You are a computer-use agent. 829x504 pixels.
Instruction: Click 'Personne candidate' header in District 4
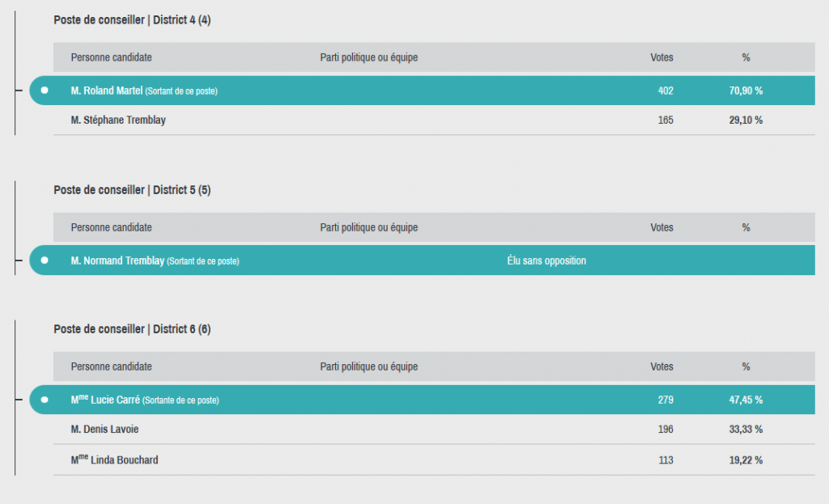point(112,57)
